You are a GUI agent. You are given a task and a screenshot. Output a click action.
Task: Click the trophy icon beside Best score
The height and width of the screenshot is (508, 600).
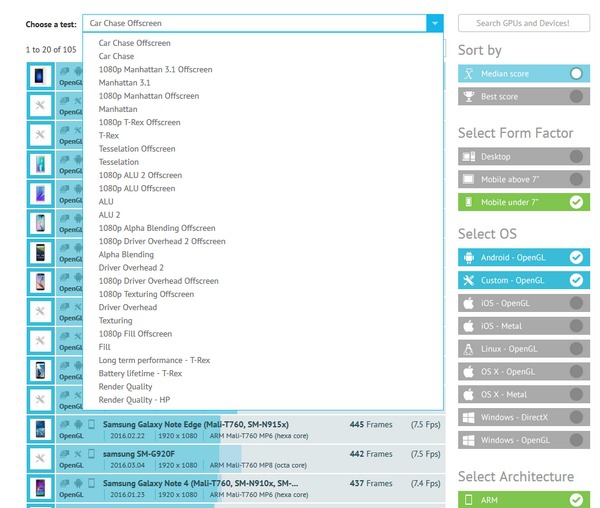(469, 96)
